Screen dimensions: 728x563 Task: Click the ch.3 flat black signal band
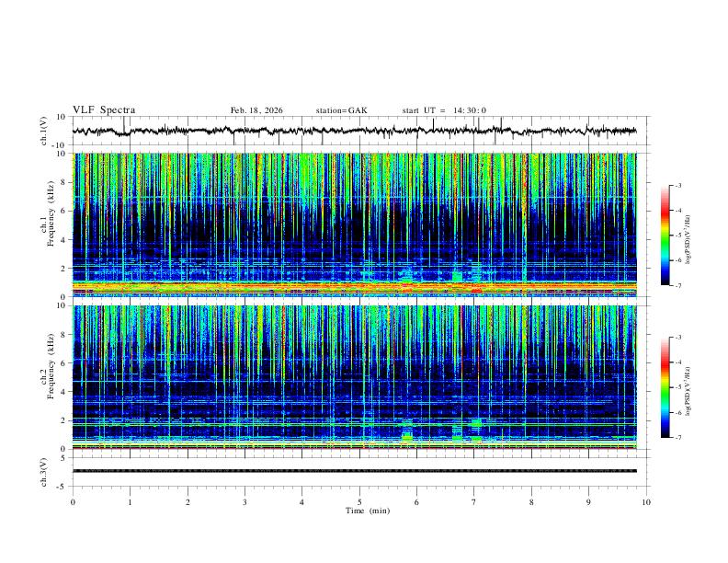(354, 471)
